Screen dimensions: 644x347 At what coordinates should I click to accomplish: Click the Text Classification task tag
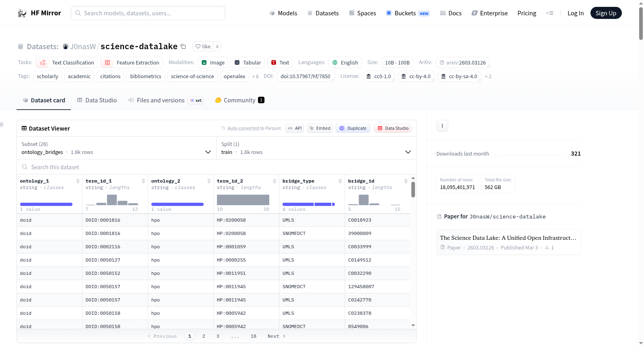67,62
